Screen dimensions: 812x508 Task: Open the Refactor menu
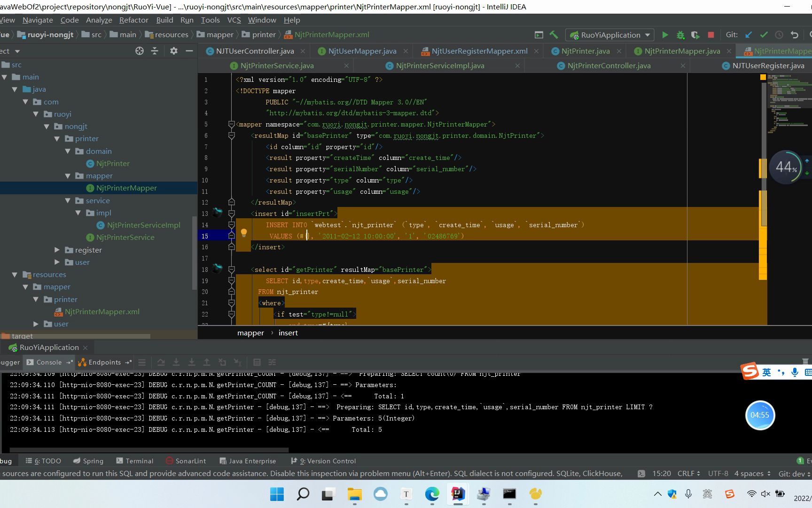134,20
